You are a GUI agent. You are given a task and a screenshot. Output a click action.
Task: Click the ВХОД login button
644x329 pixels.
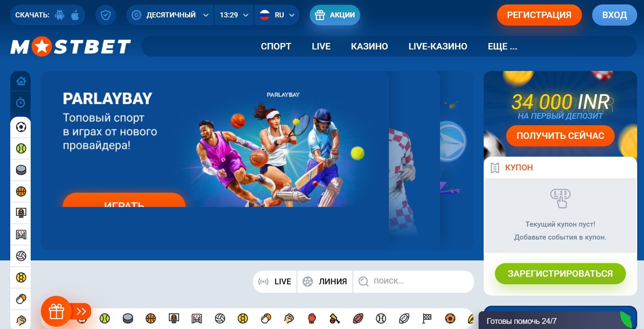[x=614, y=15]
